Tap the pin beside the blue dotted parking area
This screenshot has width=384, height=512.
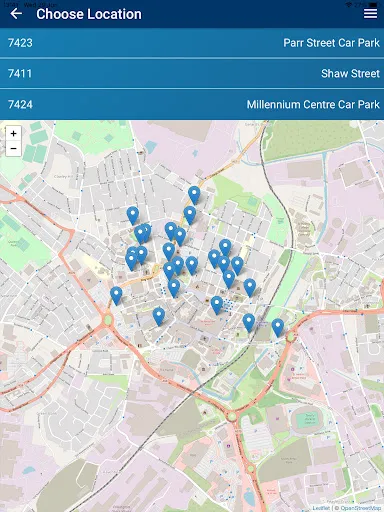click(x=217, y=305)
